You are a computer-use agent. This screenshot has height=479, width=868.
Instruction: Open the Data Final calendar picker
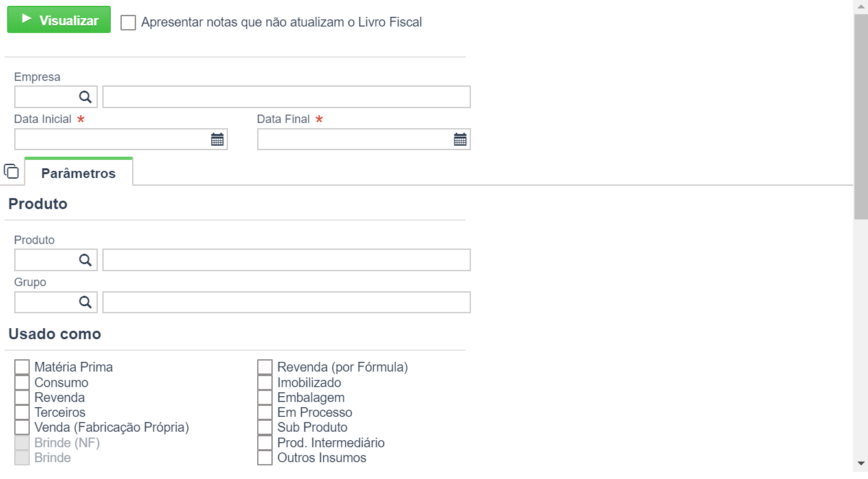460,139
